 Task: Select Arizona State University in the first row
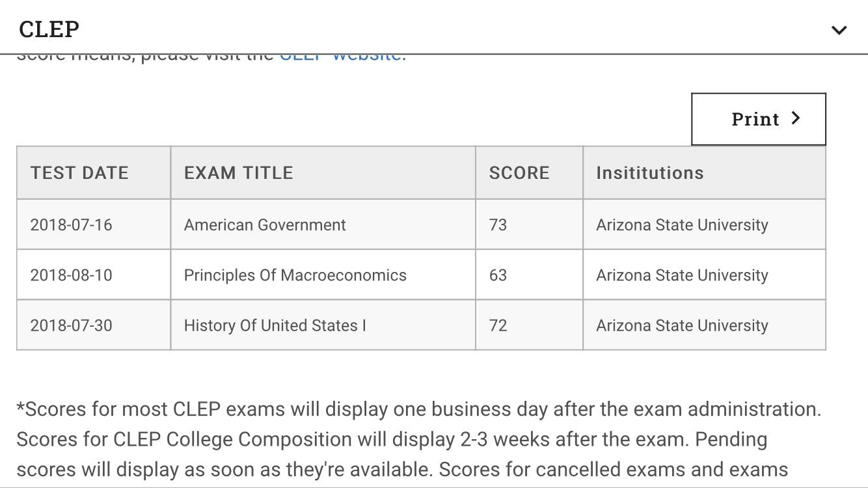coord(681,224)
